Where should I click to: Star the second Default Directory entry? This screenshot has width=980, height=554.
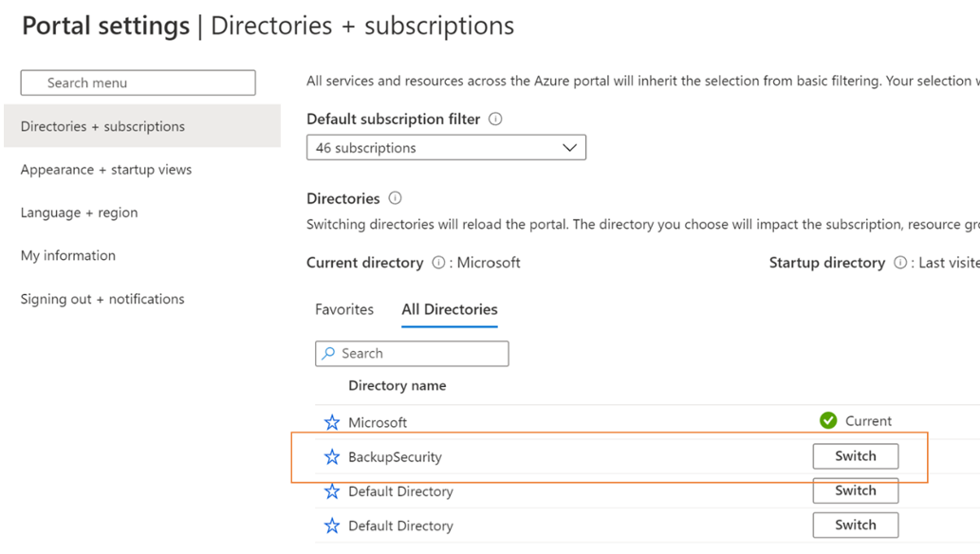click(332, 526)
